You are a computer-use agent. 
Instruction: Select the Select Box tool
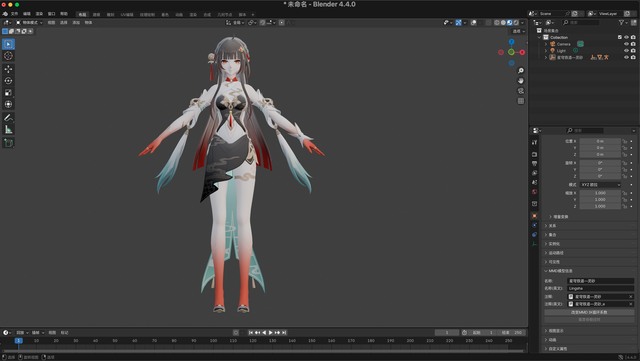8,44
